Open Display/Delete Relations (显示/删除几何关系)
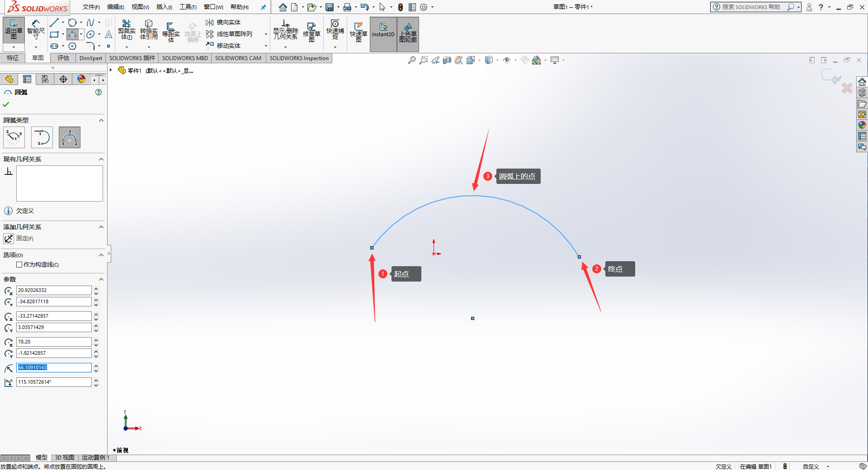 coord(285,30)
